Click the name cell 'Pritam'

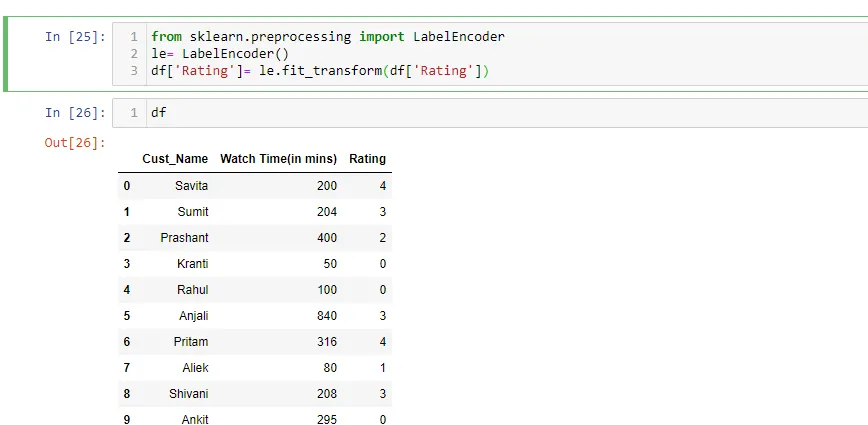191,341
